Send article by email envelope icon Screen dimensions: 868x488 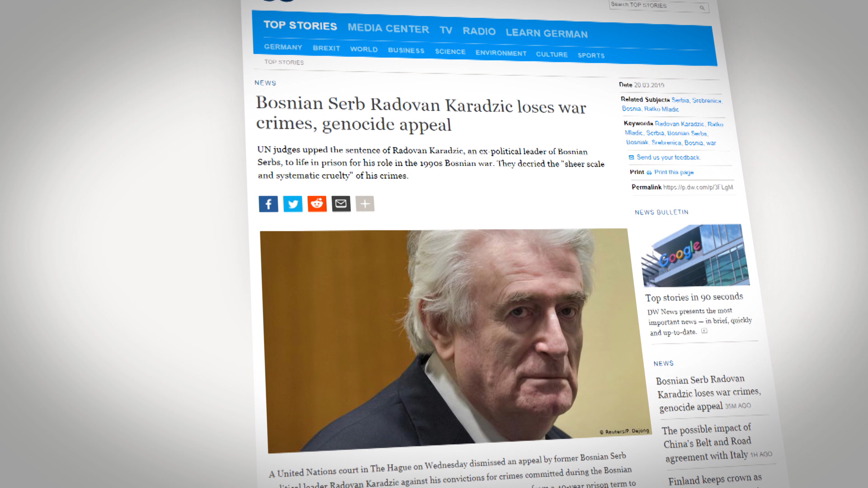341,204
